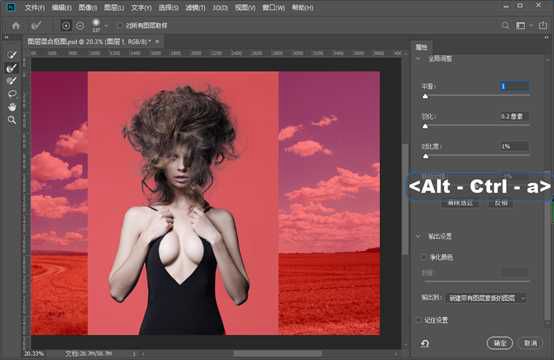Collapse the Output Settings section
This screenshot has width=554, height=360.
pyautogui.click(x=419, y=236)
